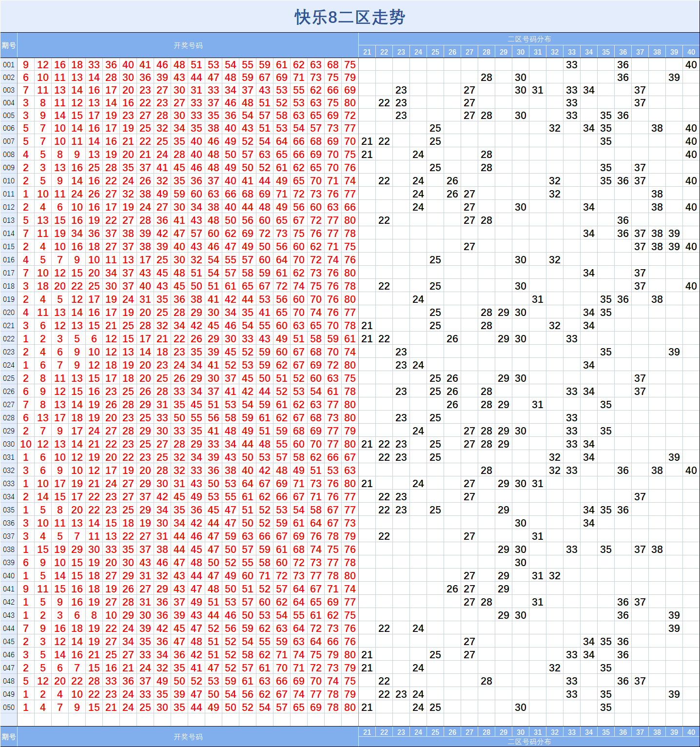Viewport: 700px width, 747px height.
Task: Select black distribution number 39 in row 002
Action: [674, 78]
